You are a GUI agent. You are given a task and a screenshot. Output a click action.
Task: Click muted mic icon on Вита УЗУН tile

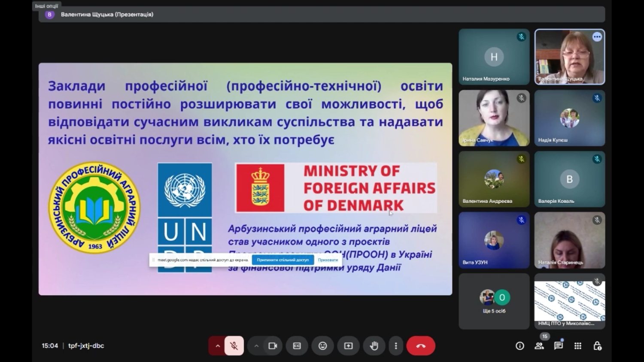pos(522,220)
